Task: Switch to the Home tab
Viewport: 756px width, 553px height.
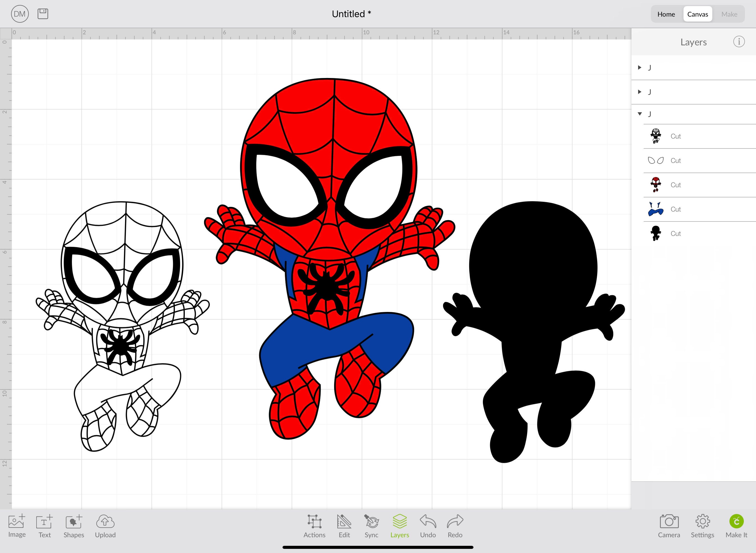Action: [666, 14]
